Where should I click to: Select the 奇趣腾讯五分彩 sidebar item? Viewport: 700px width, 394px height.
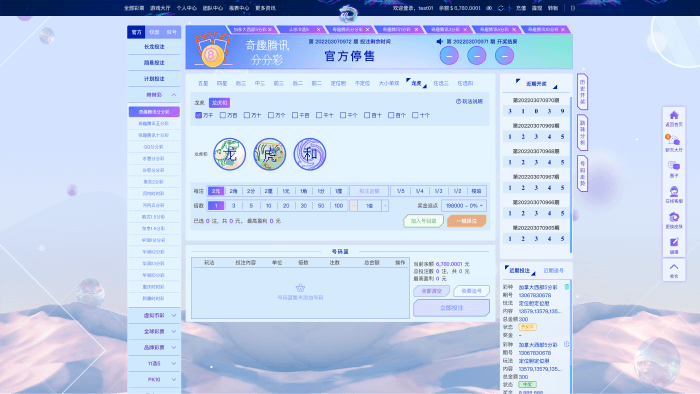coord(154,124)
